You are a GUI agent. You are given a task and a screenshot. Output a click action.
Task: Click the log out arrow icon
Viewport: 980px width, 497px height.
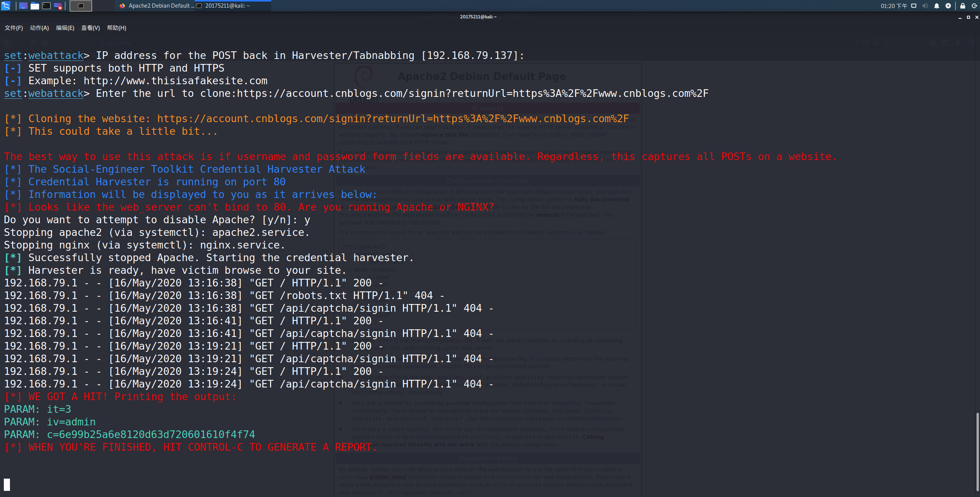click(974, 6)
